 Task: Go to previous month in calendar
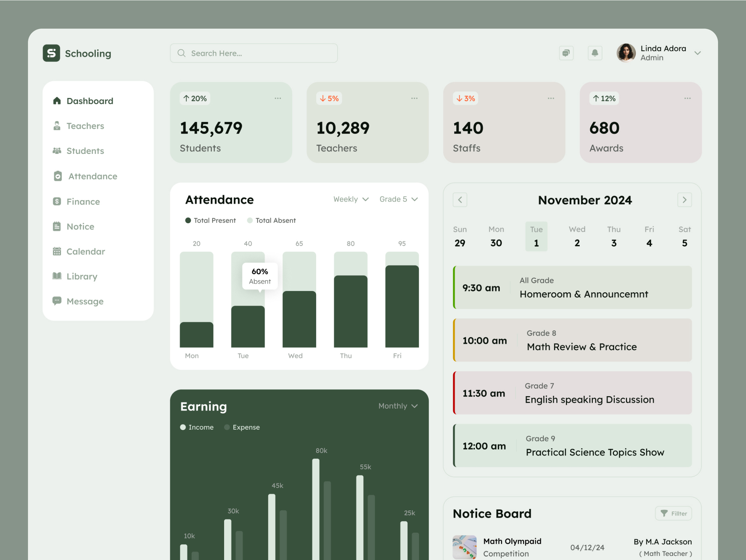460,200
